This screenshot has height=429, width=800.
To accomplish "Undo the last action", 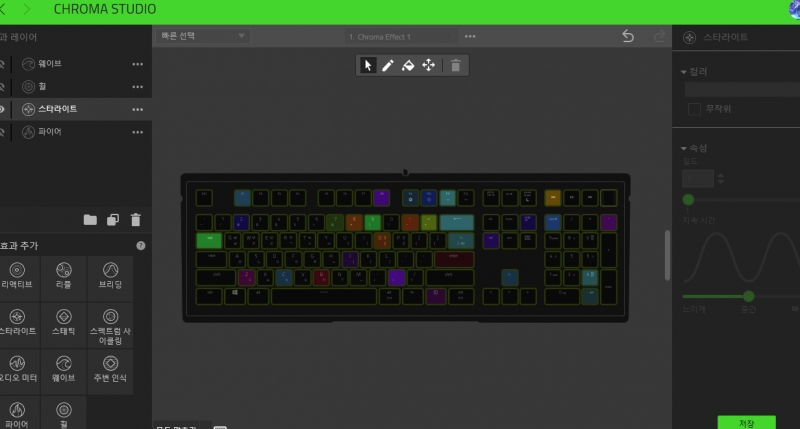I will click(628, 36).
